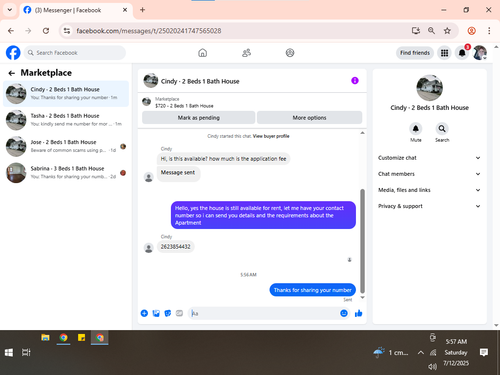Open Jose - 2 Beds 1 Bath House chat
This screenshot has height=375, width=500.
pyautogui.click(x=66, y=146)
